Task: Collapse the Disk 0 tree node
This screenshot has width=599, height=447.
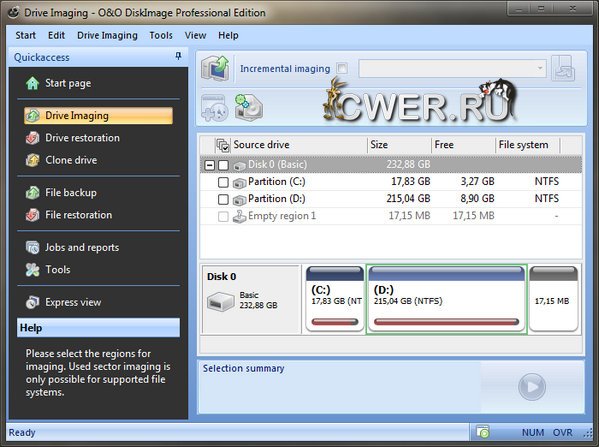Action: tap(209, 165)
